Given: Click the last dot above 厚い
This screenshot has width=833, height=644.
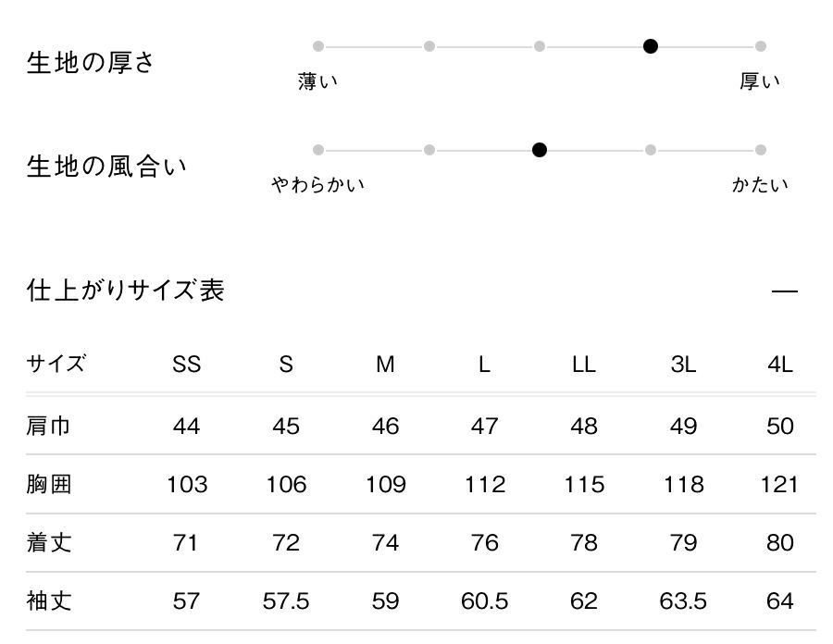Looking at the screenshot, I should pyautogui.click(x=761, y=46).
